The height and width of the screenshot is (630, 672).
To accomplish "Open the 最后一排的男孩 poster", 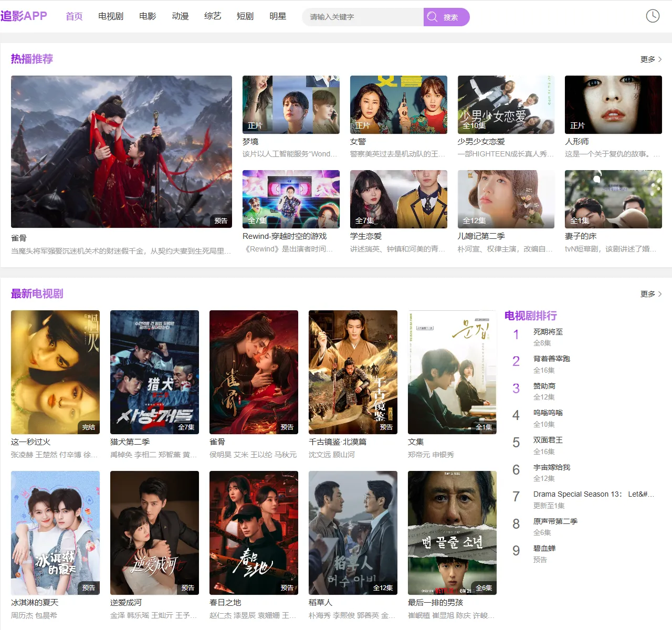I will tap(452, 533).
